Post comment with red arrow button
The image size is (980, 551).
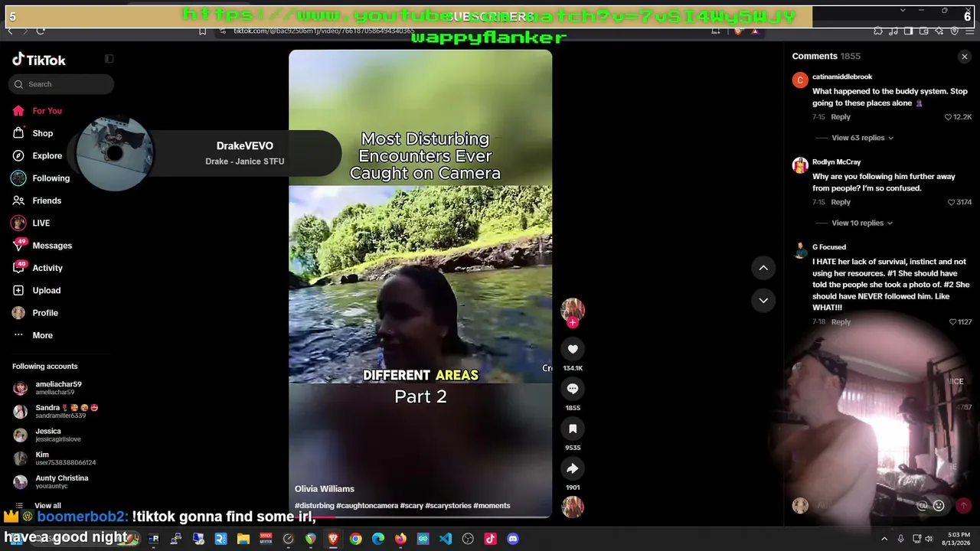point(963,505)
